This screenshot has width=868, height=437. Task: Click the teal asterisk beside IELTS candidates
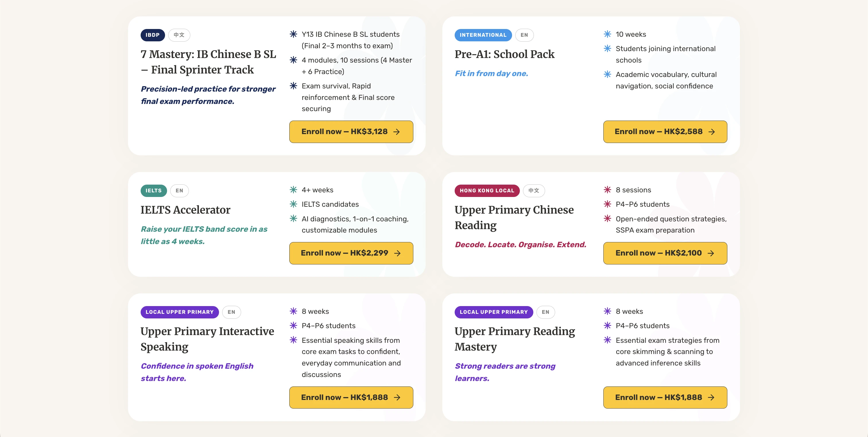(x=293, y=204)
